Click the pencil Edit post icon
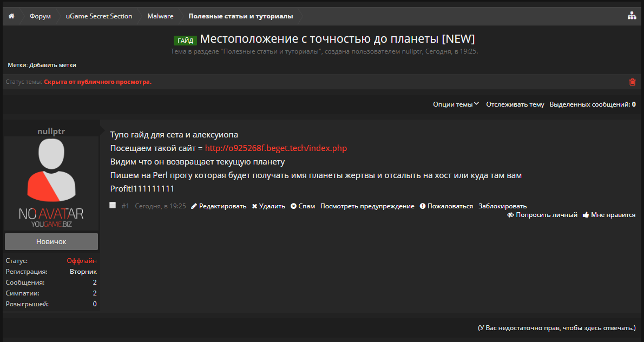Screen dimensions: 644x342 [x=194, y=206]
